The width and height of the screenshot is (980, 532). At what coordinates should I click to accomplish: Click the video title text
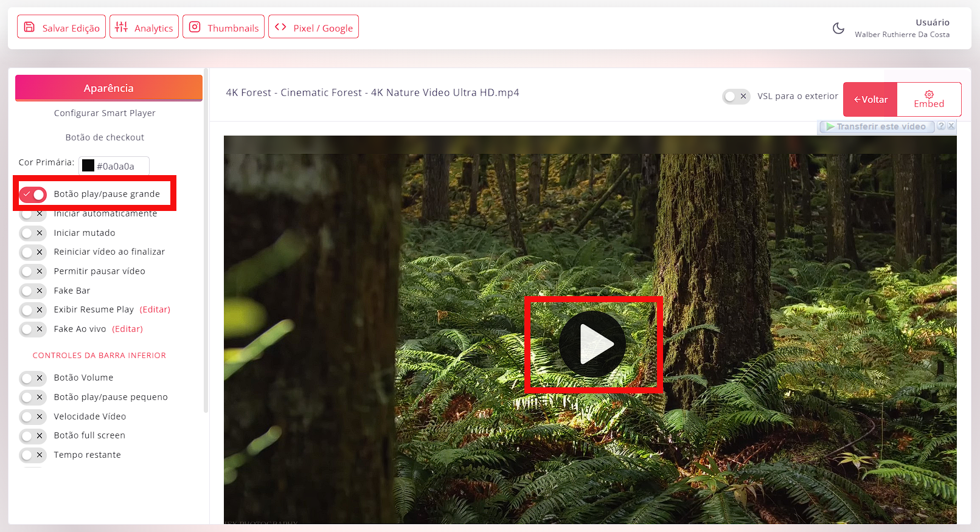pos(372,92)
